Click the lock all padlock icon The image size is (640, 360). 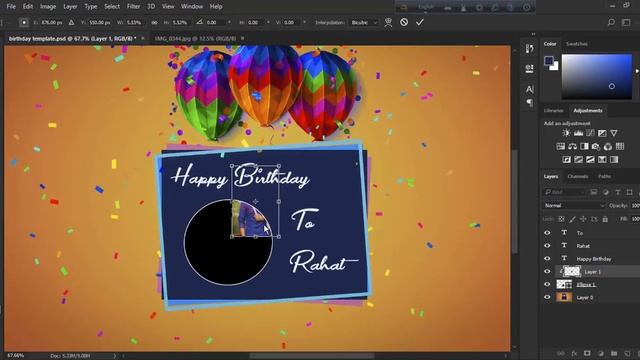(x=605, y=219)
